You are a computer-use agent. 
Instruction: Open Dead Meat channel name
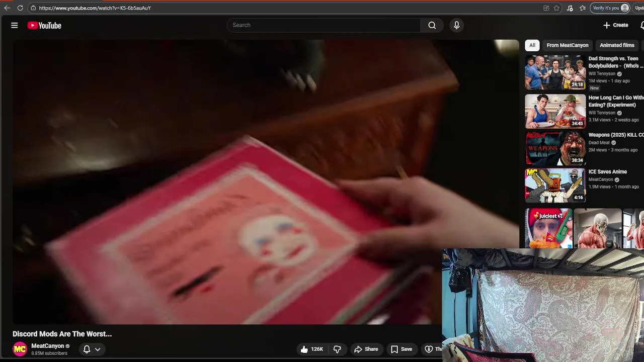coord(599,143)
